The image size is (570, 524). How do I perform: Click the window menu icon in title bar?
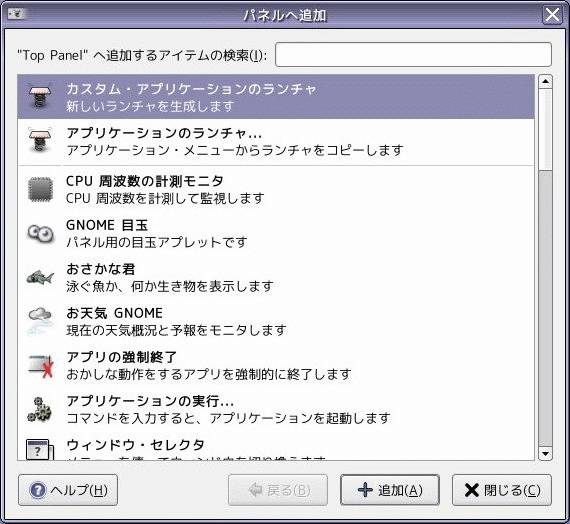(16, 14)
